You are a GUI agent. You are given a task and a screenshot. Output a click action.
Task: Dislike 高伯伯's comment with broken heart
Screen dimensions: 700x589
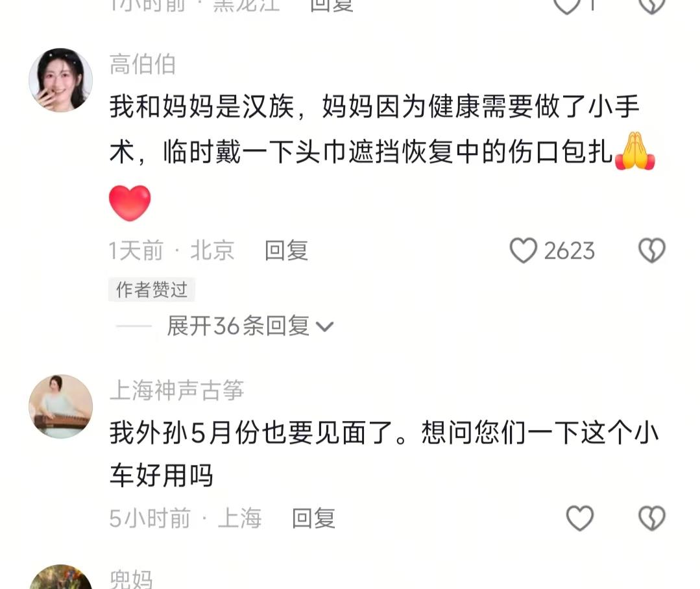(652, 250)
